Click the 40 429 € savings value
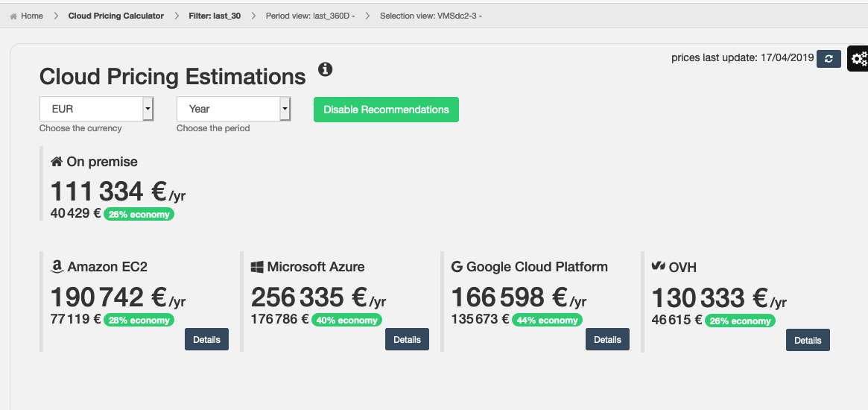Image resolution: width=868 pixels, height=410 pixels. (x=76, y=213)
